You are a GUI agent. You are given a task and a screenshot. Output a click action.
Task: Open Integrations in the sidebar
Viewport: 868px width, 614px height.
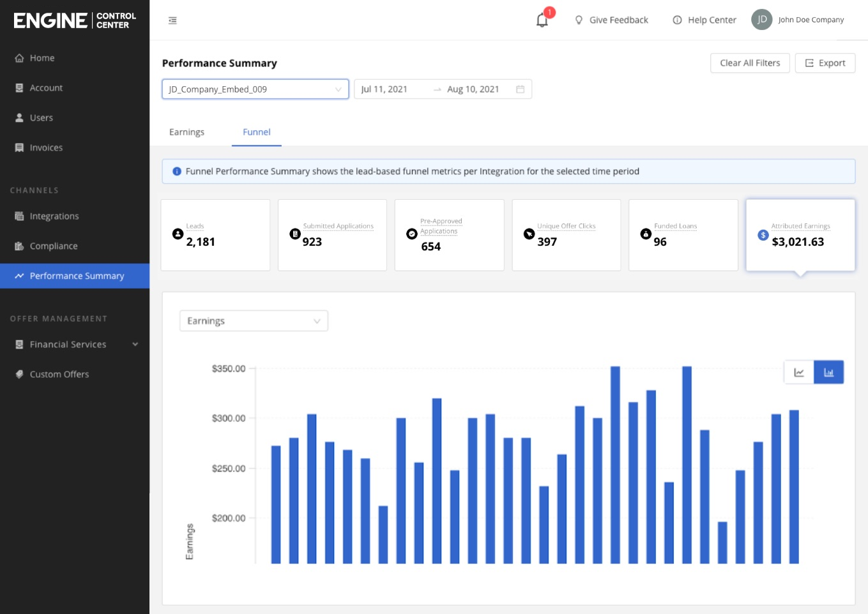click(54, 216)
